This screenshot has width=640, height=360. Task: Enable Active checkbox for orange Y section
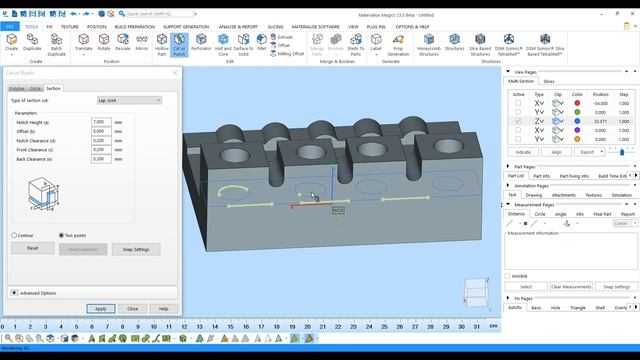pyautogui.click(x=518, y=139)
